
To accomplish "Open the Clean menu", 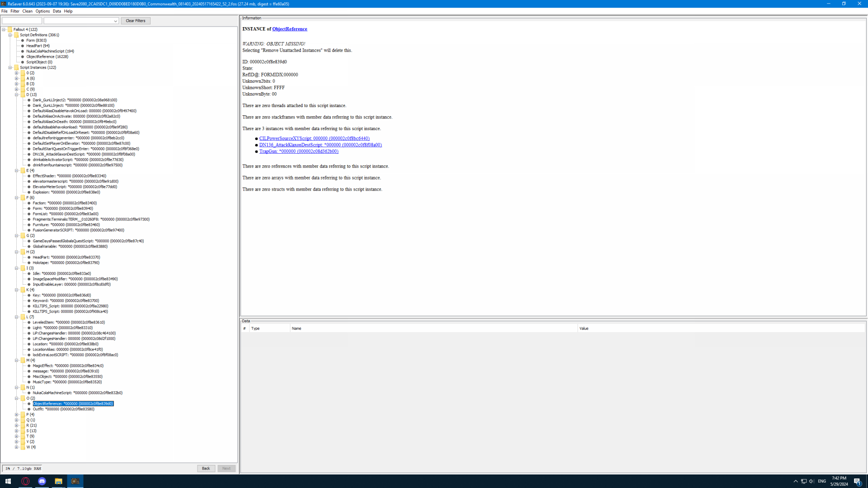I will coord(27,11).
